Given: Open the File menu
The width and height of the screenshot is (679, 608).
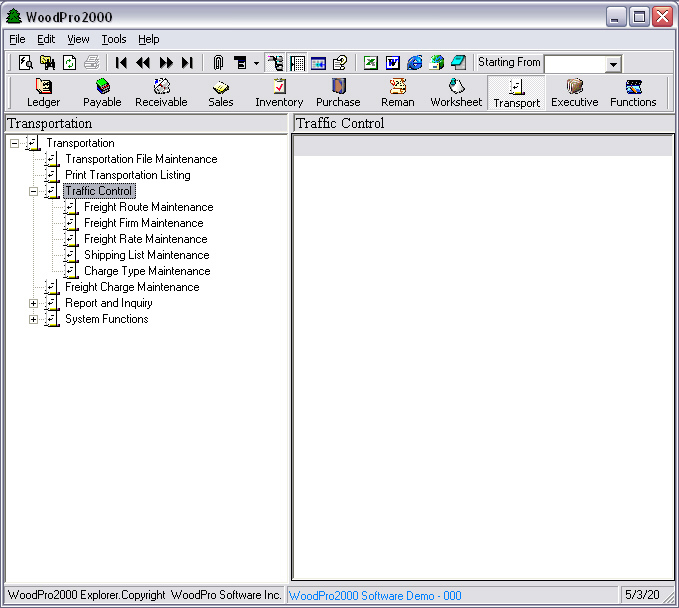Looking at the screenshot, I should point(17,39).
